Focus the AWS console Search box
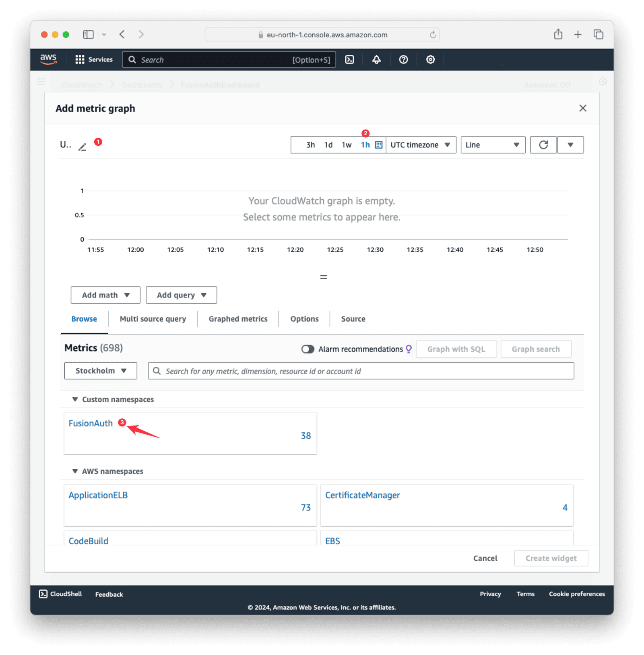The height and width of the screenshot is (655, 644). click(x=229, y=60)
